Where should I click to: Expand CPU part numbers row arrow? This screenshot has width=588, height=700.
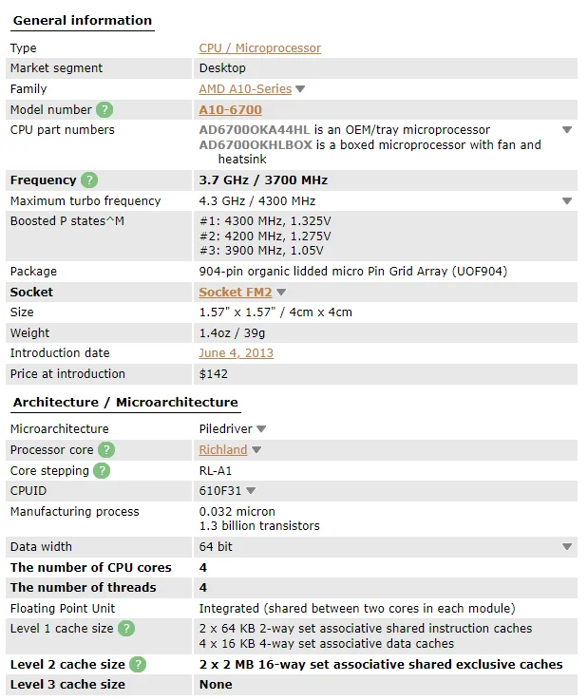(x=567, y=129)
